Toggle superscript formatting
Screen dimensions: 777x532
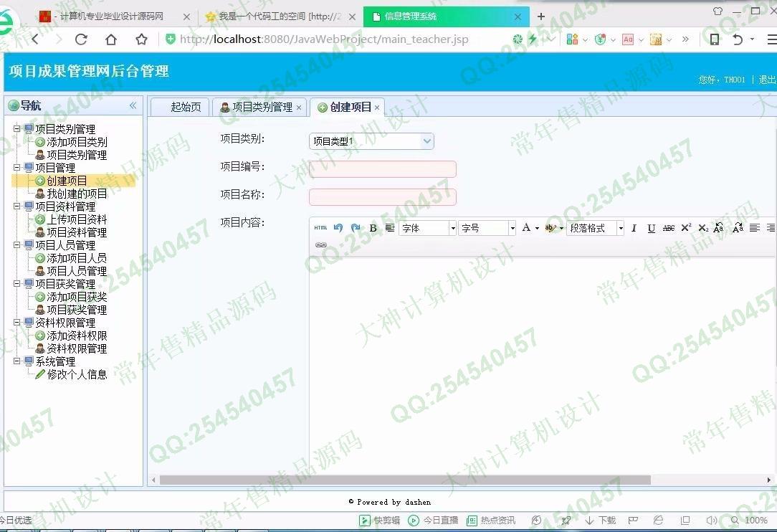click(x=686, y=227)
